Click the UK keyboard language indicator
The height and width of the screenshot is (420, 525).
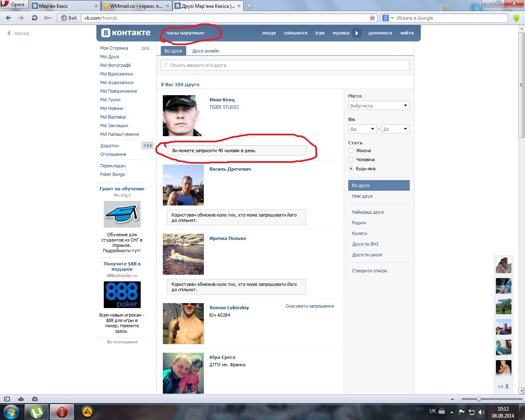[433, 411]
